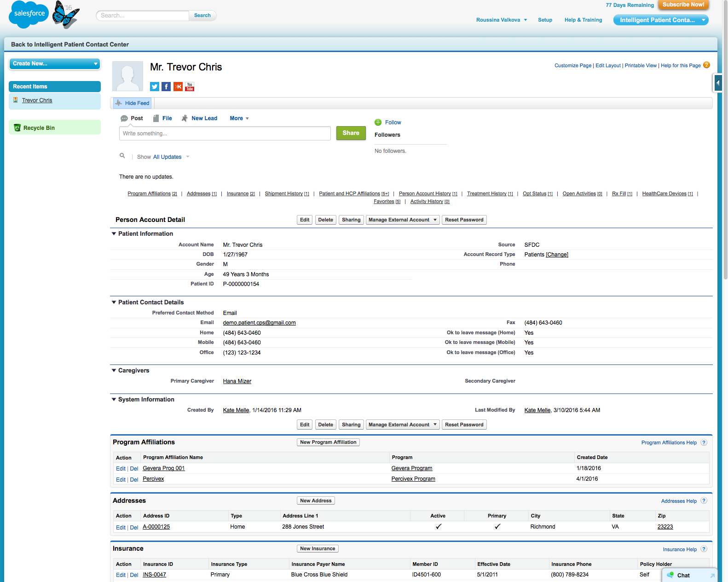The image size is (728, 582).
Task: Collapse the Patient Contact Details section
Action: click(x=114, y=302)
